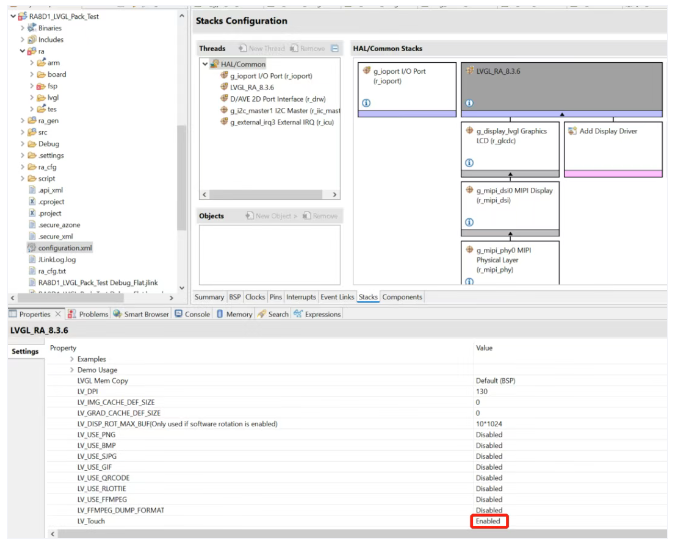
Task: Click info icon on g_display_lvgl Graphics LCD block
Action: [x=469, y=163]
